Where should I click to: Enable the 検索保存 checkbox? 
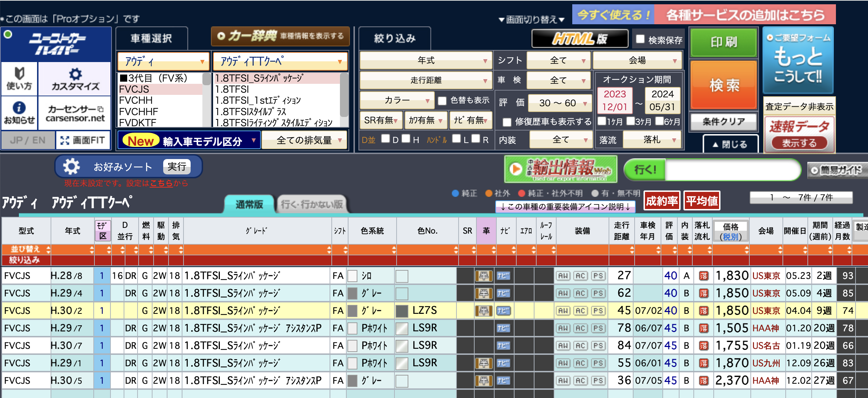pyautogui.click(x=640, y=39)
